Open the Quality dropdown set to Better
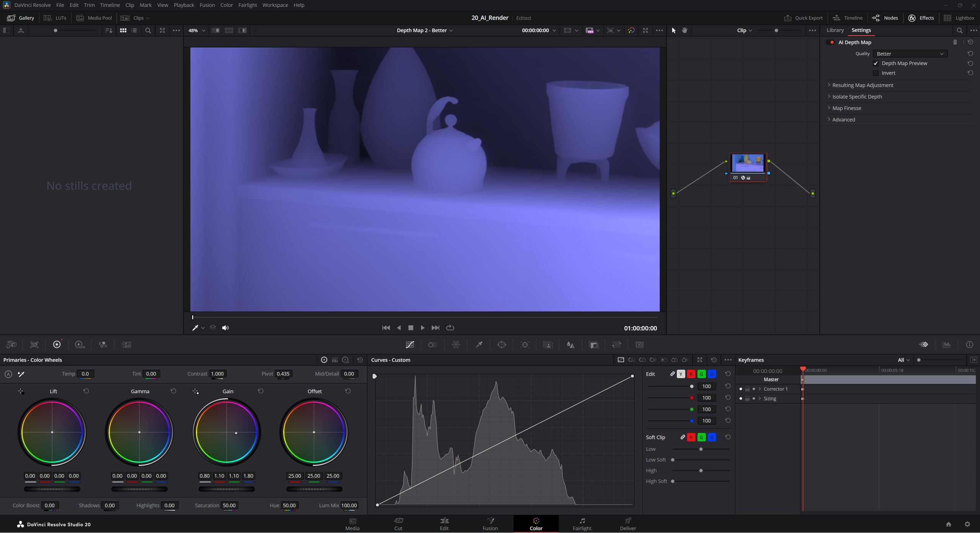This screenshot has height=533, width=980. 910,54
